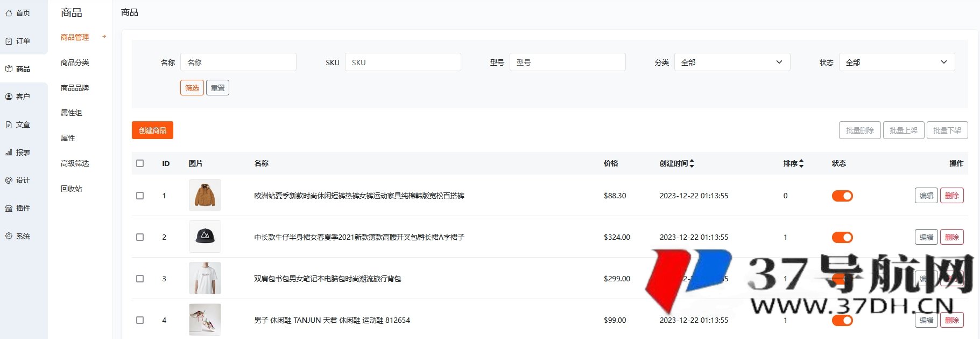Check the box for product ID 3

pos(140,279)
